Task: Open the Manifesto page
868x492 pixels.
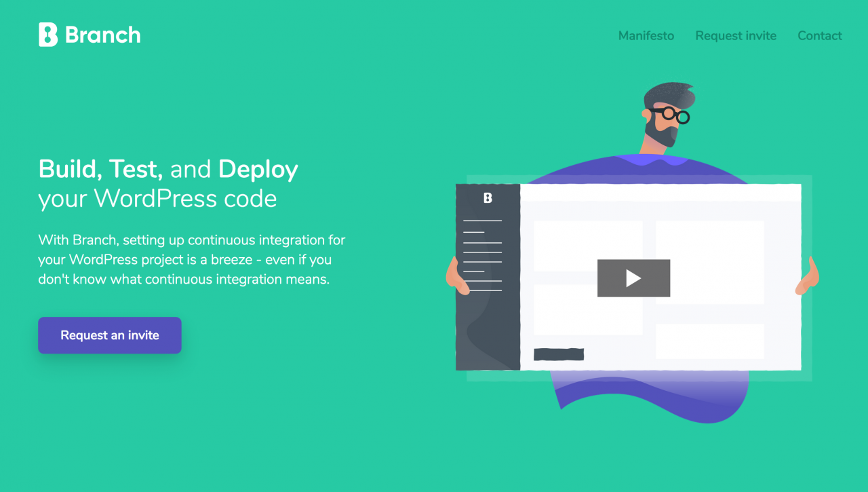Action: tap(646, 36)
